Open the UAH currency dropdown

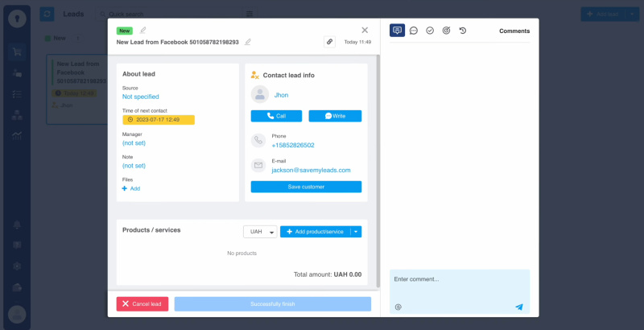[x=260, y=232]
